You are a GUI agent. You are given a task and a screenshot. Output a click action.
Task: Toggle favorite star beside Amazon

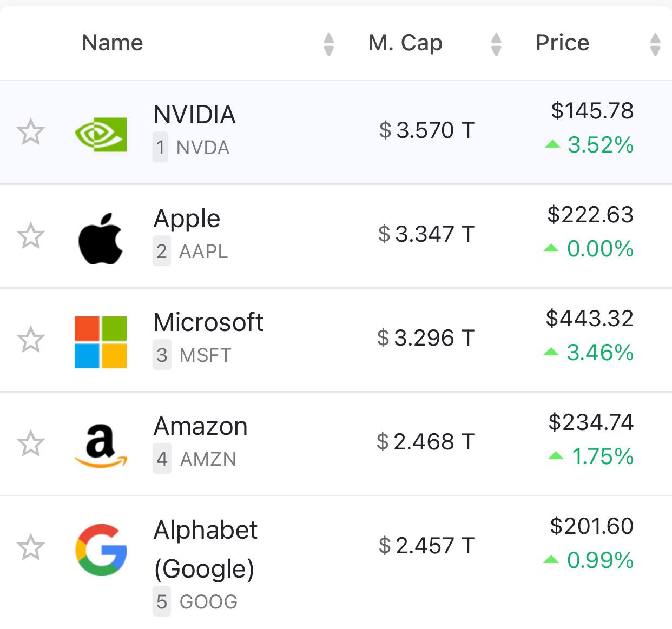click(31, 444)
